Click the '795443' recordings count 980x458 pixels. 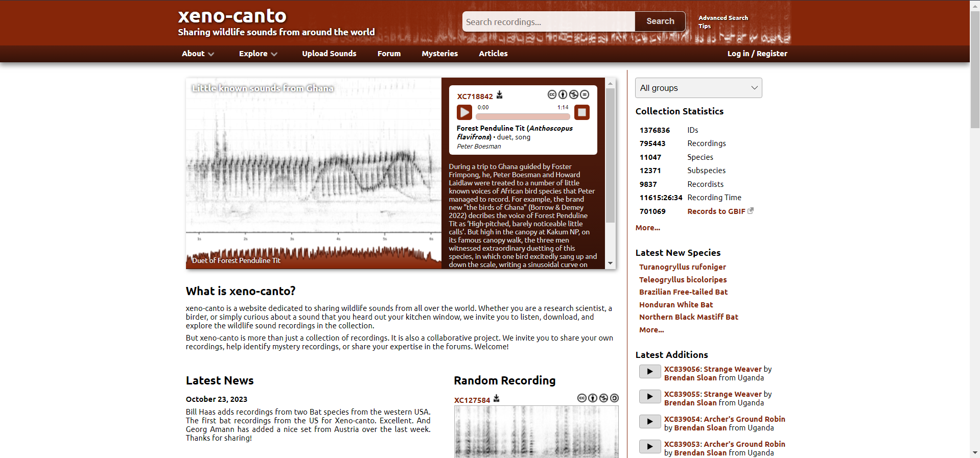coord(652,143)
